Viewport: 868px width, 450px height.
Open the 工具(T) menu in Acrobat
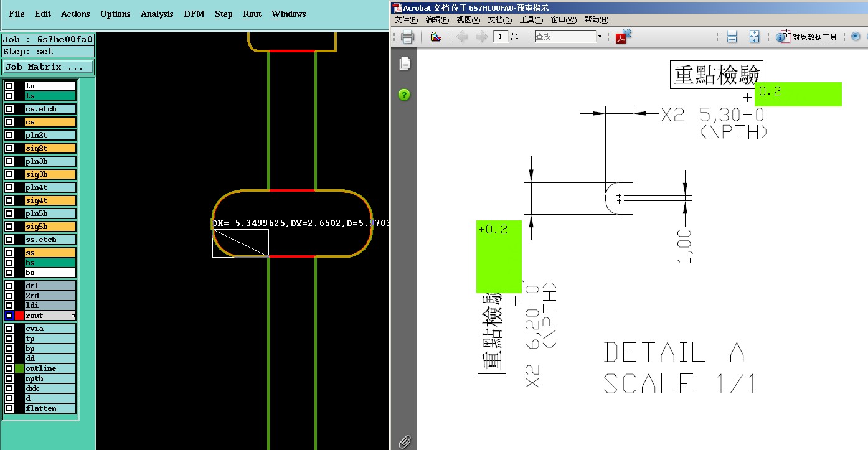[x=531, y=20]
